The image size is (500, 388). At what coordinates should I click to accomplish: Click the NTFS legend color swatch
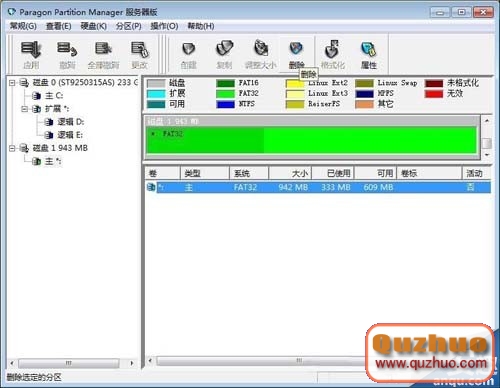point(225,104)
